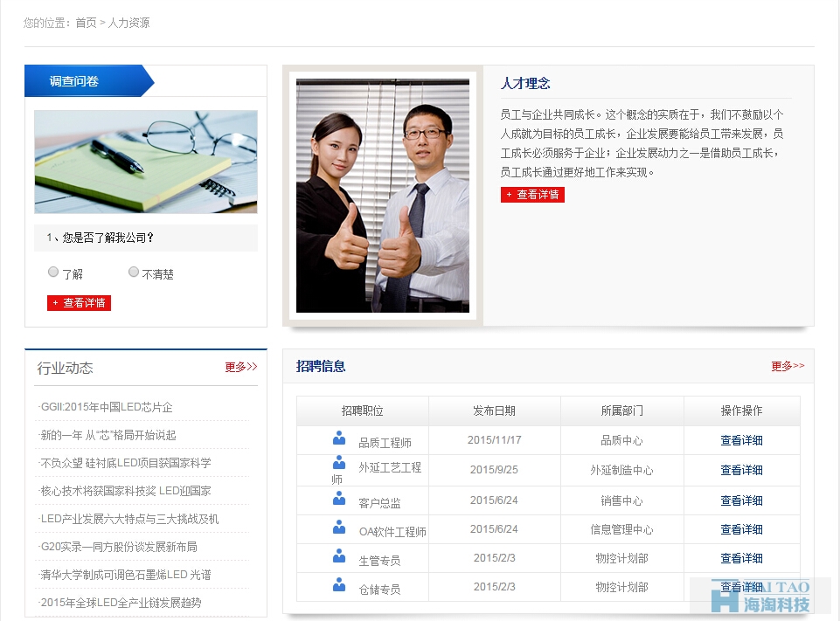Open news 核心技术将获国家科技奖 LED迎国家

point(125,491)
